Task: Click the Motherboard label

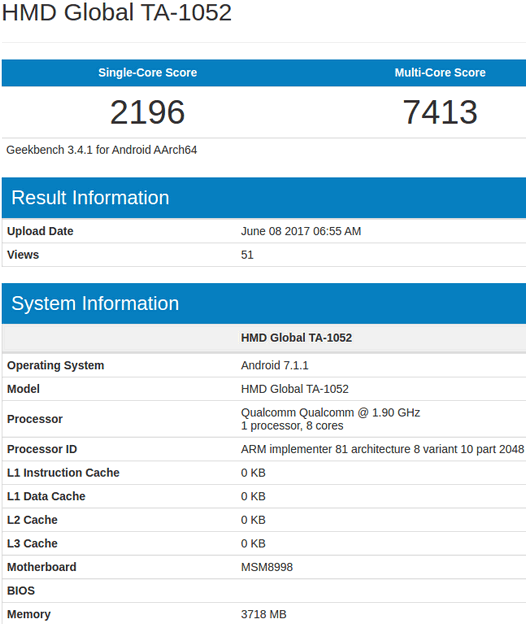Action: (x=42, y=567)
